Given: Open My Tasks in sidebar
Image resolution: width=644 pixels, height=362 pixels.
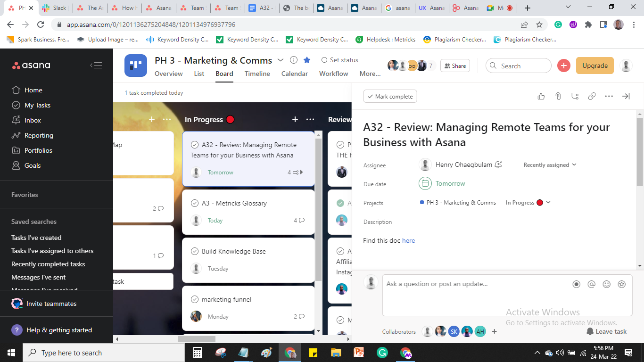Looking at the screenshot, I should pos(31,105).
